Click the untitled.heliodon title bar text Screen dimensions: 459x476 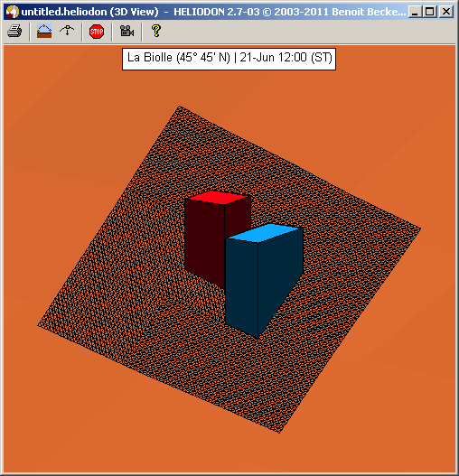point(90,12)
